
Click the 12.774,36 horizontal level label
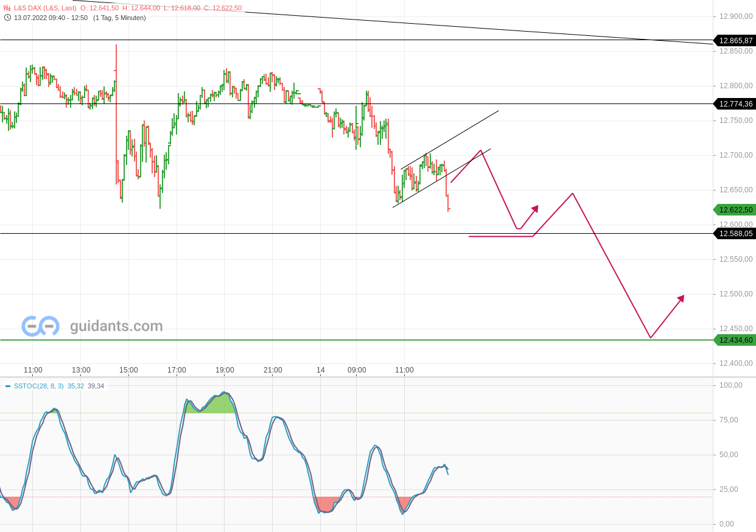[734, 104]
